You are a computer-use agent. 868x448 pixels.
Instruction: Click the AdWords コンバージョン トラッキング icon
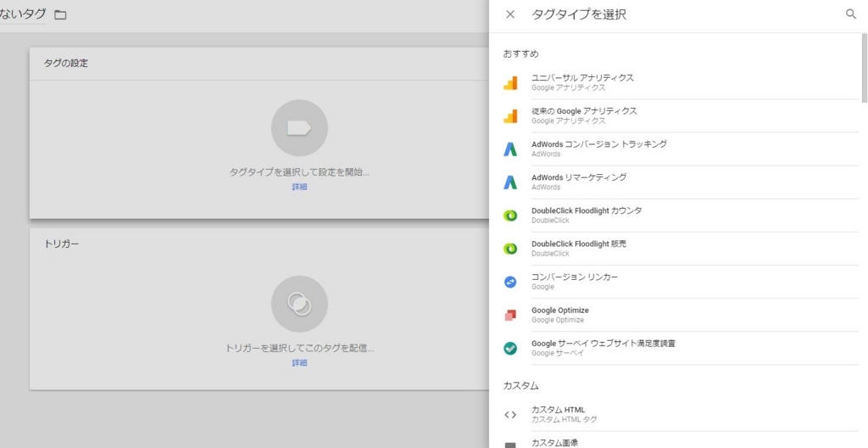(509, 149)
